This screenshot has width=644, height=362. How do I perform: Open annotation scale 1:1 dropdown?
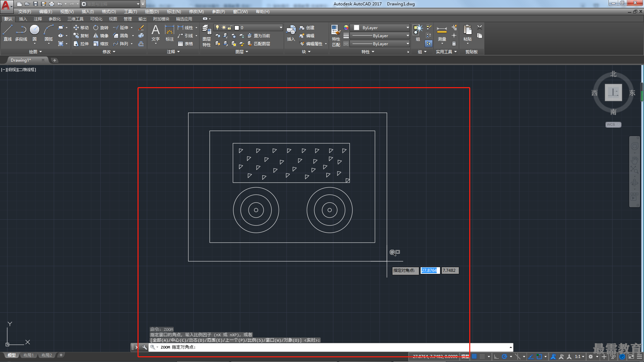tap(580, 357)
